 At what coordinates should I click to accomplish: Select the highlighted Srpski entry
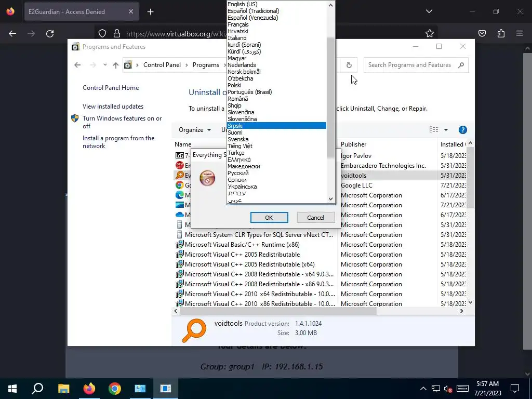click(x=276, y=126)
